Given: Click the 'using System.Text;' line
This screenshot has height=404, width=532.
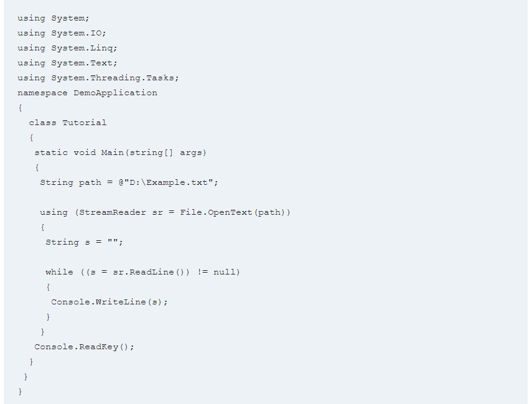Looking at the screenshot, I should [x=67, y=63].
